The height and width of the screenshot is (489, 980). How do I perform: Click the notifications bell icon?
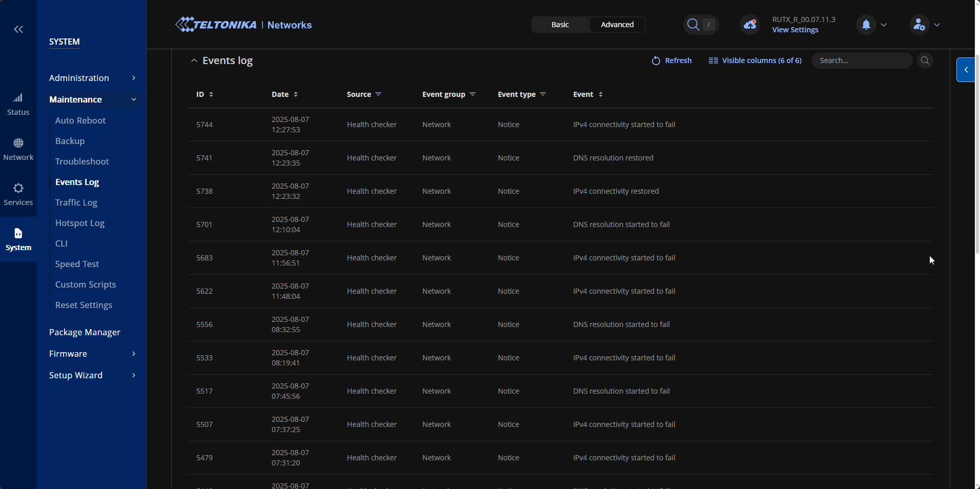pos(866,25)
